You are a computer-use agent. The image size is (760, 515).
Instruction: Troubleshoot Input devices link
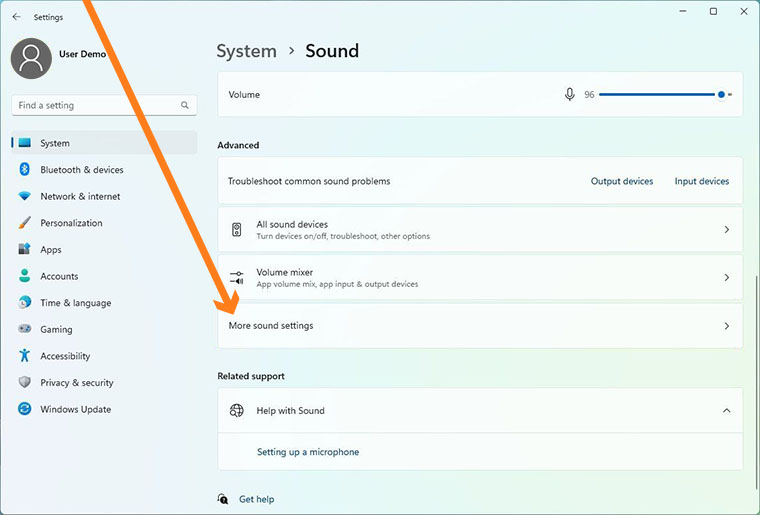pyautogui.click(x=702, y=181)
